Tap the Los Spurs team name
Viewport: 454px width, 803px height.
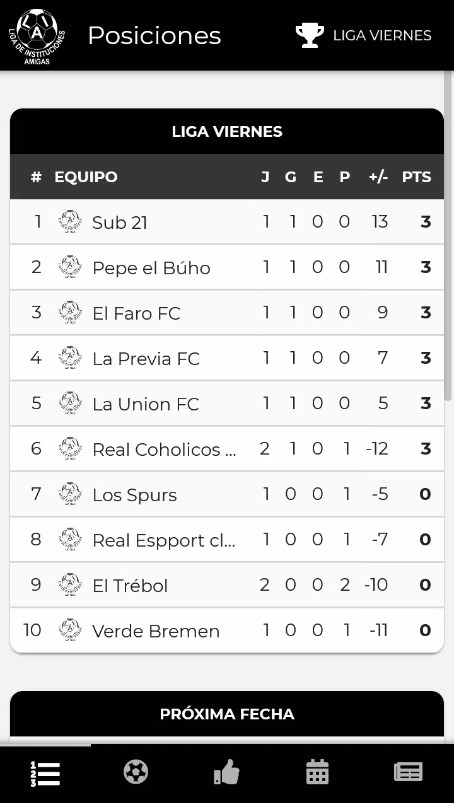[135, 495]
